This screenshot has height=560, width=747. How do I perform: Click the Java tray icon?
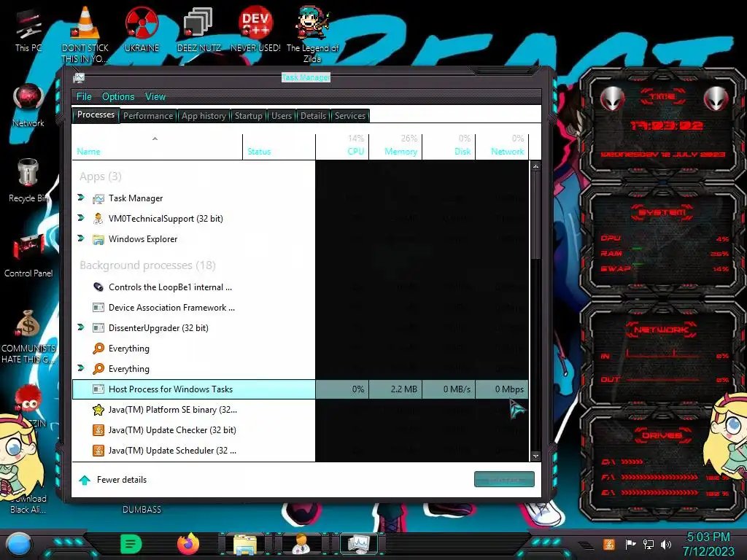coord(608,544)
